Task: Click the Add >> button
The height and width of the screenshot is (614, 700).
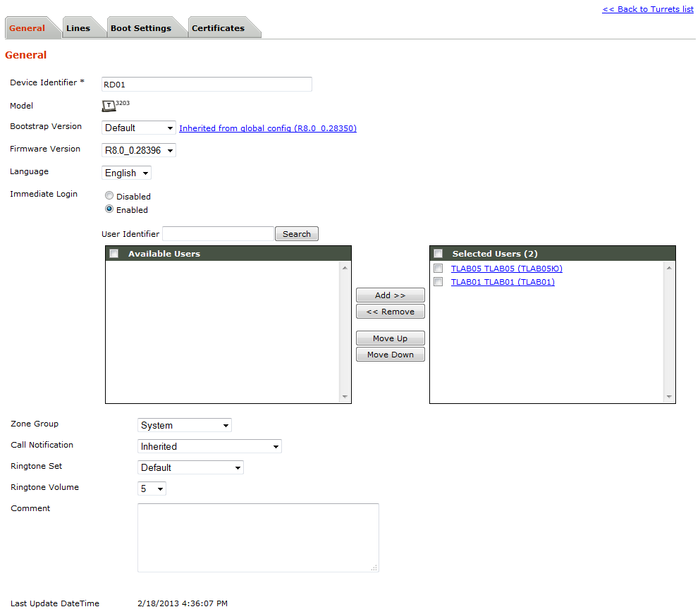Action: pos(390,295)
